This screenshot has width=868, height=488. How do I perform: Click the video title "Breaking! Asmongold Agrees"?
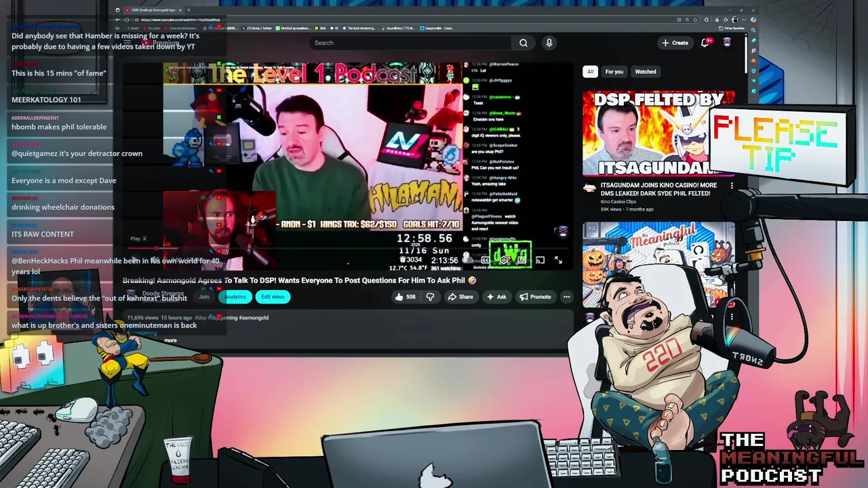300,280
